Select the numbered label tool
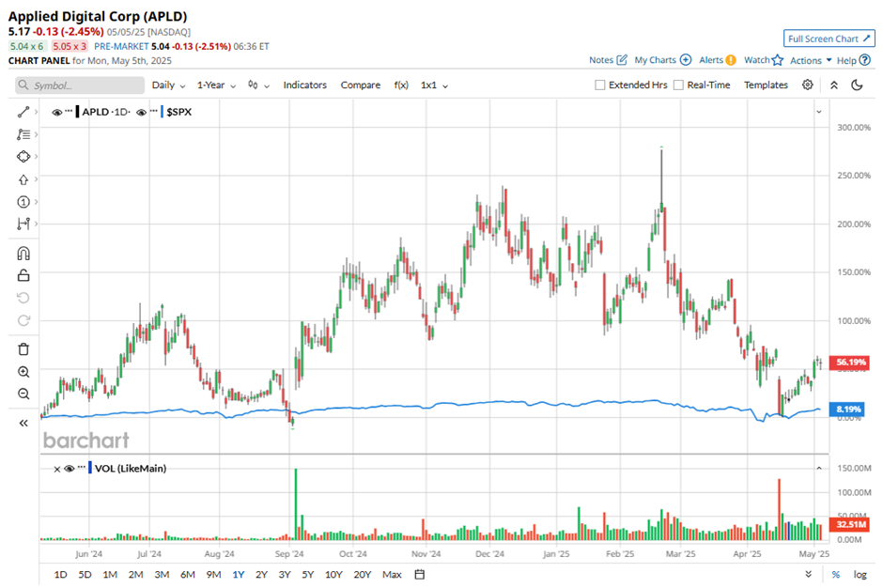The height and width of the screenshot is (588, 883). pos(23,202)
